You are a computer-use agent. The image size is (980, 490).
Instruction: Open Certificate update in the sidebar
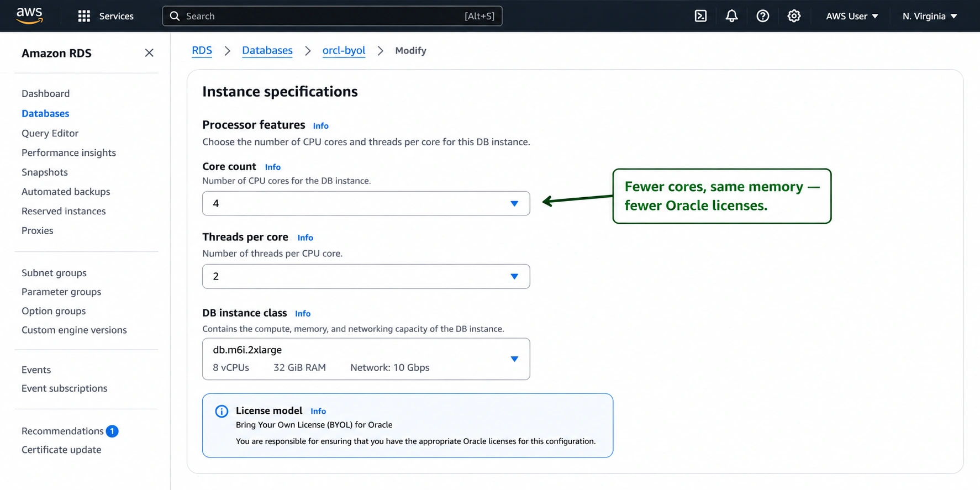tap(61, 450)
